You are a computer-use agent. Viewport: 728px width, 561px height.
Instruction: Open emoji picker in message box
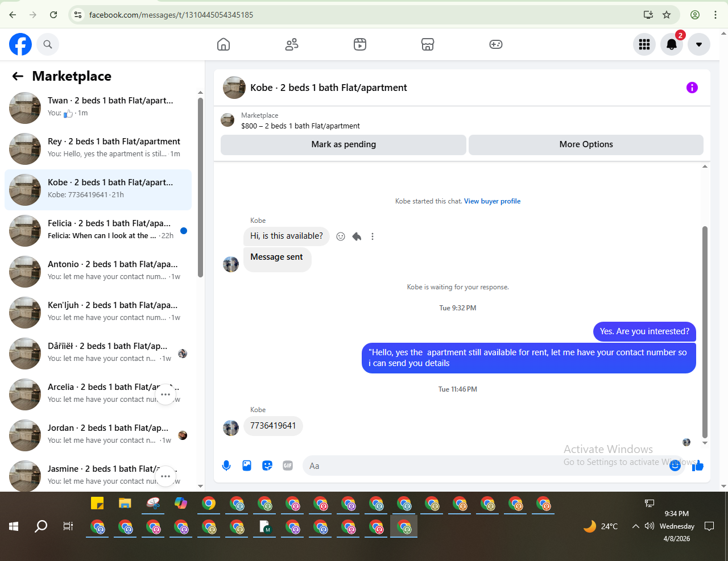675,466
